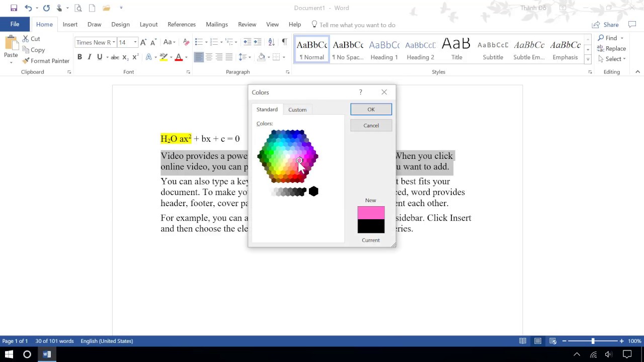Toggle Underline formatting button
The width and height of the screenshot is (644, 362).
(x=100, y=57)
